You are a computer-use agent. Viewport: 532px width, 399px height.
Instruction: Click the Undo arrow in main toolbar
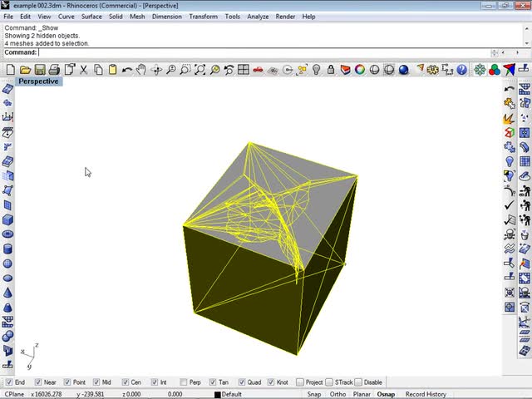click(x=127, y=70)
